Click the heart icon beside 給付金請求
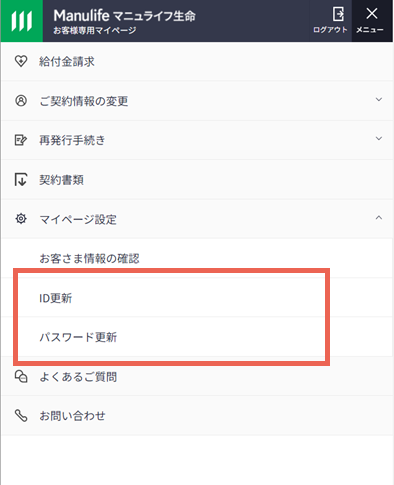The width and height of the screenshot is (394, 485). [21, 61]
